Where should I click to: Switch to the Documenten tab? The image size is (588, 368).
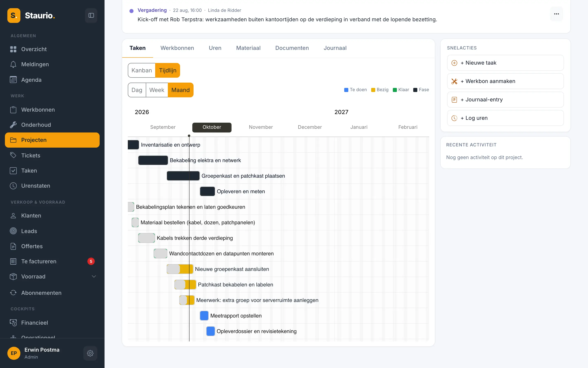(x=292, y=48)
